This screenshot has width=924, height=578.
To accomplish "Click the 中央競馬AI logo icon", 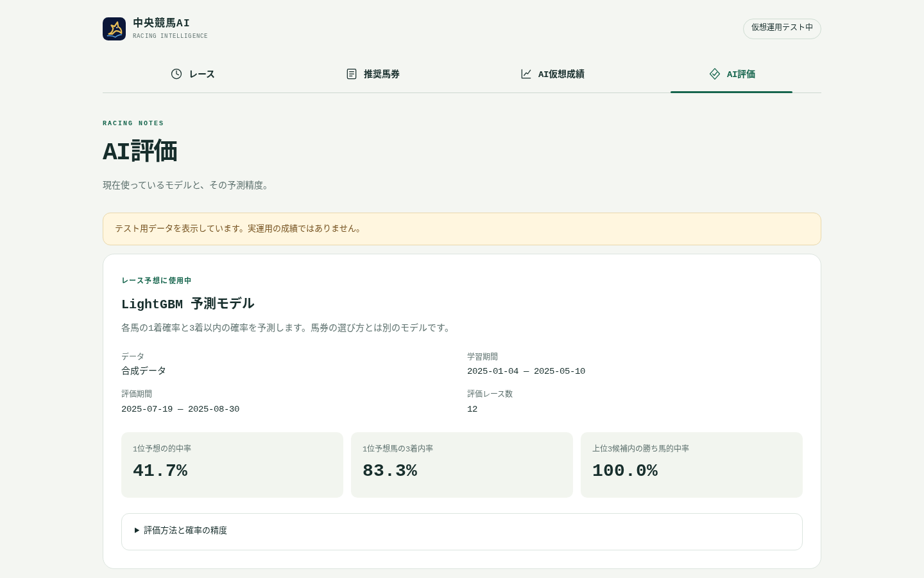I will pos(114,29).
